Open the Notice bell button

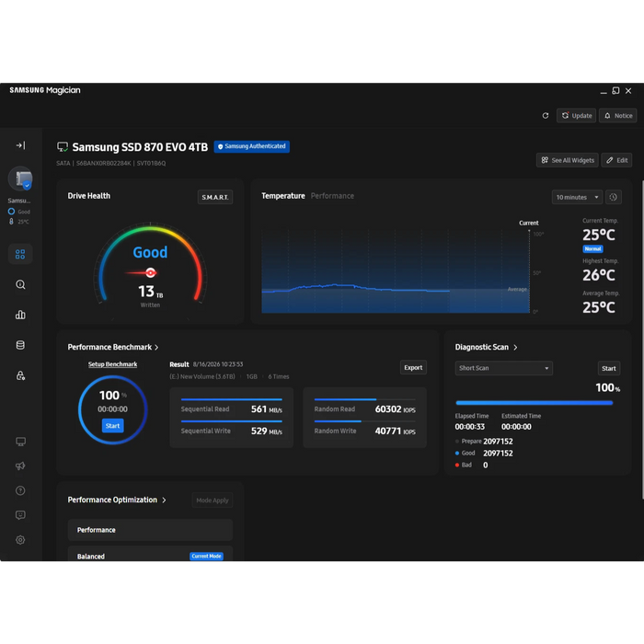point(617,116)
